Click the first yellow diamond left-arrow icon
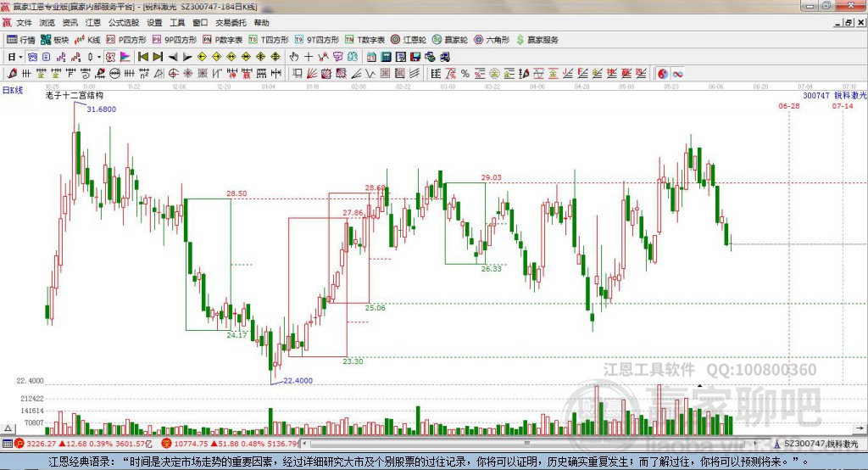This screenshot has height=470, width=868. (202, 57)
